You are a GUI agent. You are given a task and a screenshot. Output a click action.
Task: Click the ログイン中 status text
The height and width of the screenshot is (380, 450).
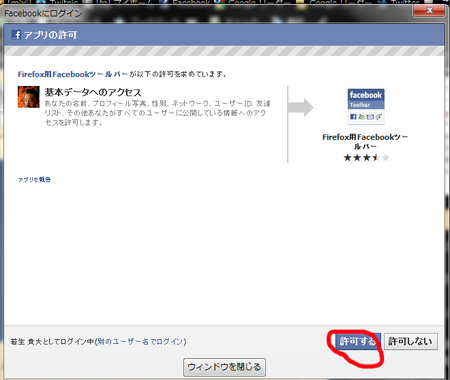52,341
